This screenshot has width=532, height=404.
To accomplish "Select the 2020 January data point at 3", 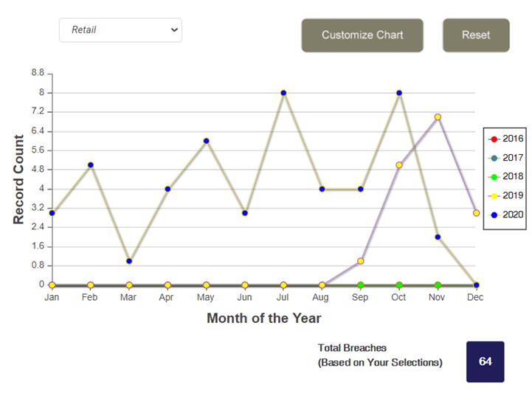I will 52,213.
